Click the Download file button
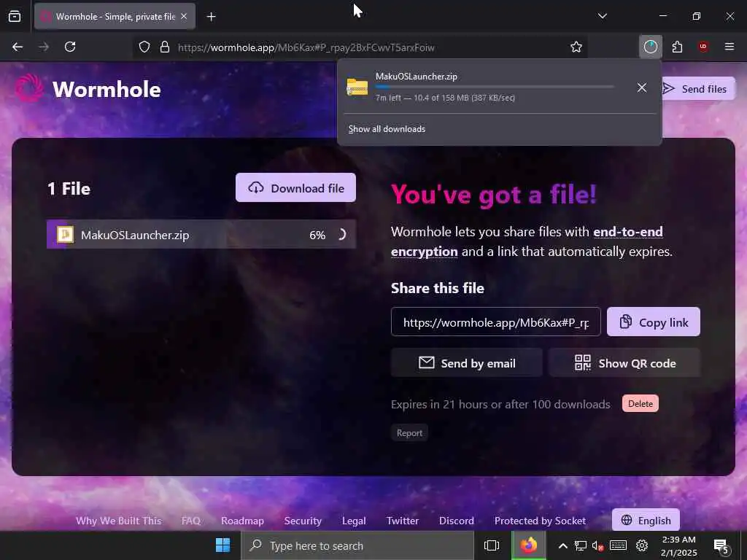 295,187
